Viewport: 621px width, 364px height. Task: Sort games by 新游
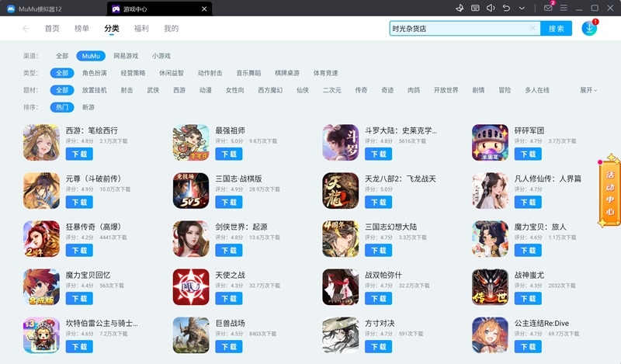click(88, 107)
